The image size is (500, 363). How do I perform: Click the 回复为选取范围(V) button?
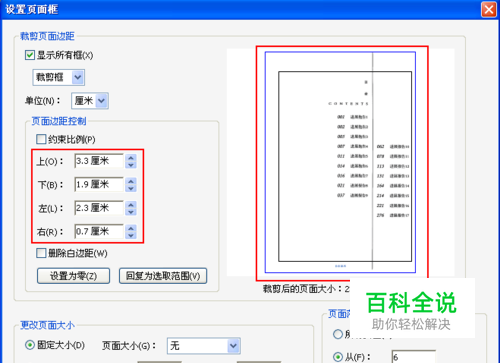(163, 276)
